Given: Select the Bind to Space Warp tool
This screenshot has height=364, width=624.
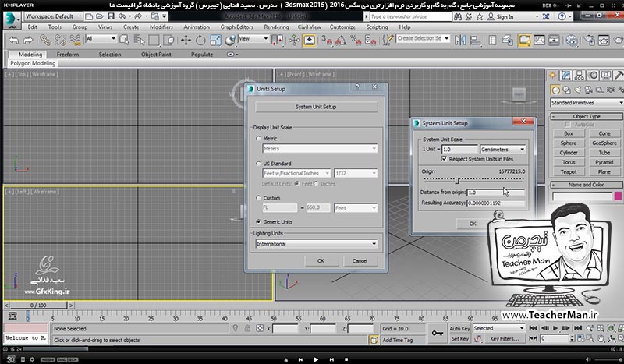Looking at the screenshot, I should 75,41.
